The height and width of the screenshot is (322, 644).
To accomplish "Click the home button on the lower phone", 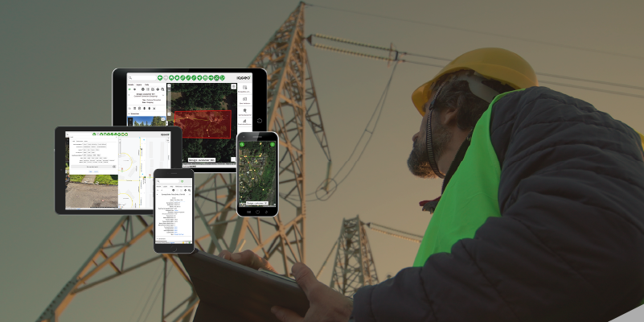I will tap(174, 249).
